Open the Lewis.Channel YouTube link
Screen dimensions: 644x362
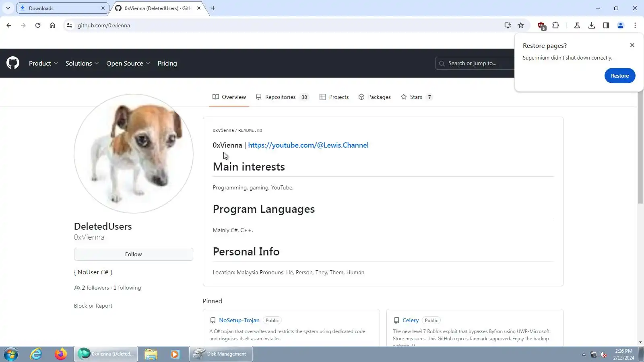(x=308, y=145)
